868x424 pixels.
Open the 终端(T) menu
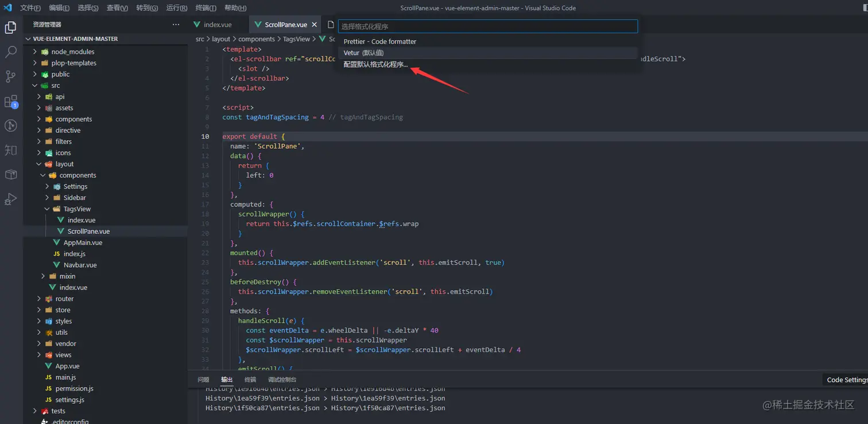pos(206,8)
